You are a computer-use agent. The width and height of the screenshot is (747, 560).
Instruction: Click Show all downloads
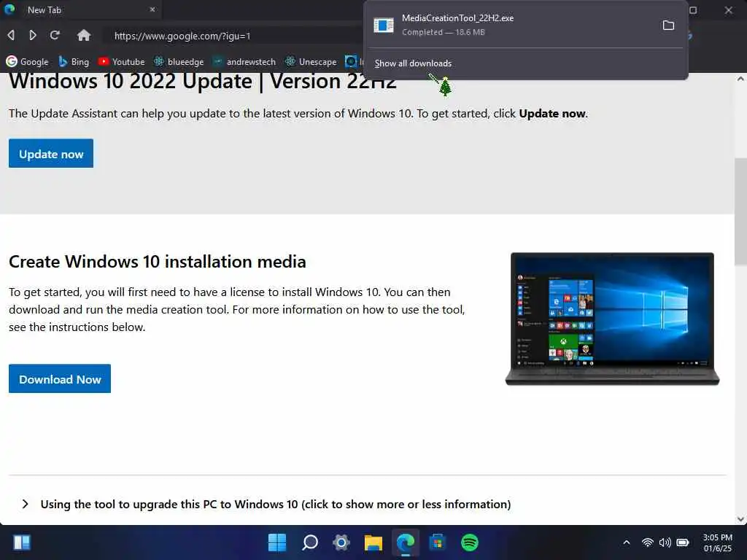pyautogui.click(x=413, y=63)
